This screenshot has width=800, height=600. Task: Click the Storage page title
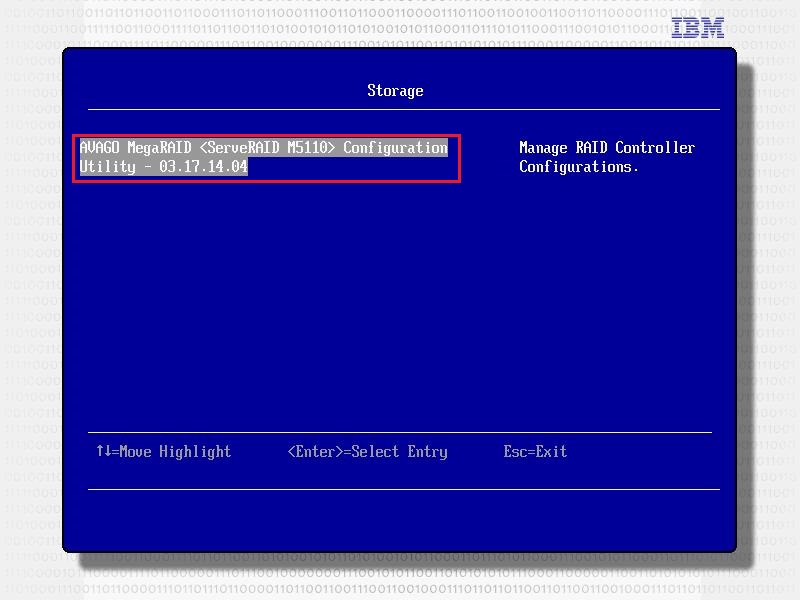coord(395,91)
